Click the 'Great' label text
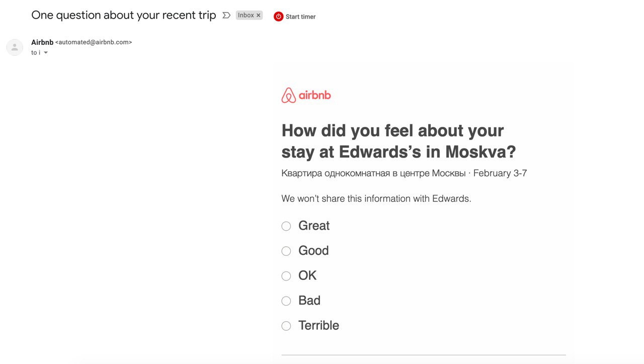The height and width of the screenshot is (364, 644). pos(314,226)
